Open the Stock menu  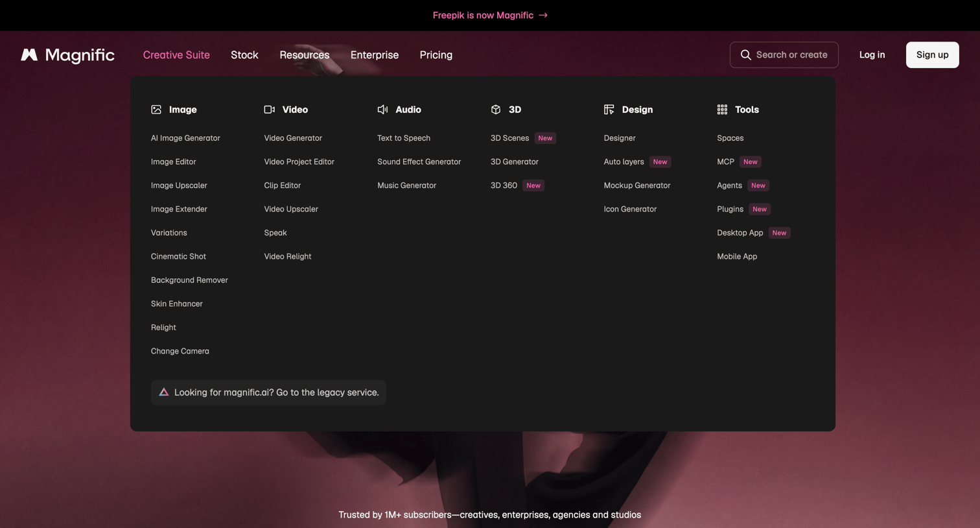point(244,55)
